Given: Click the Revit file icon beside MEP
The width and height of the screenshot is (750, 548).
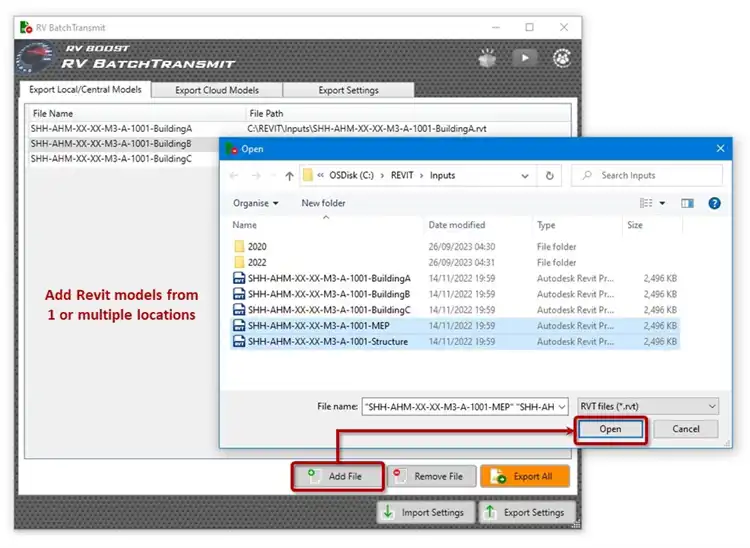Looking at the screenshot, I should (239, 326).
